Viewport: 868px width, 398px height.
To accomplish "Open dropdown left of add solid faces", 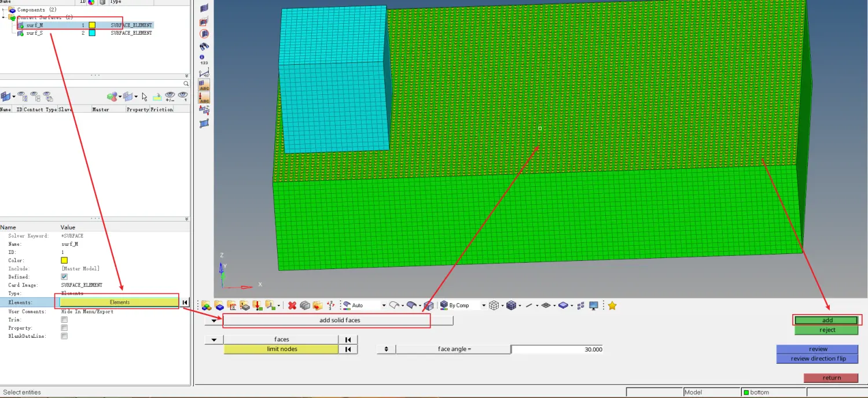I will point(214,320).
